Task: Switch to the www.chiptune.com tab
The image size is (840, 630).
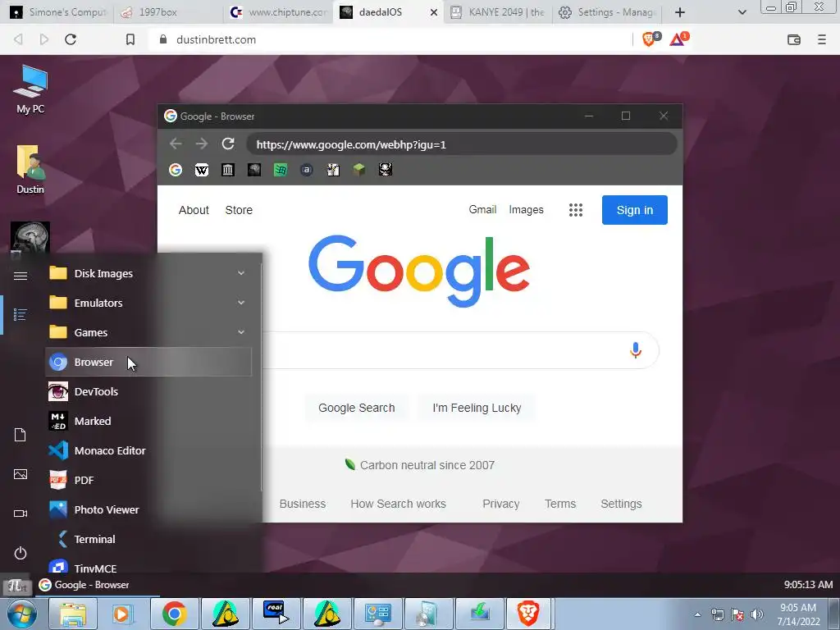Action: tap(277, 11)
